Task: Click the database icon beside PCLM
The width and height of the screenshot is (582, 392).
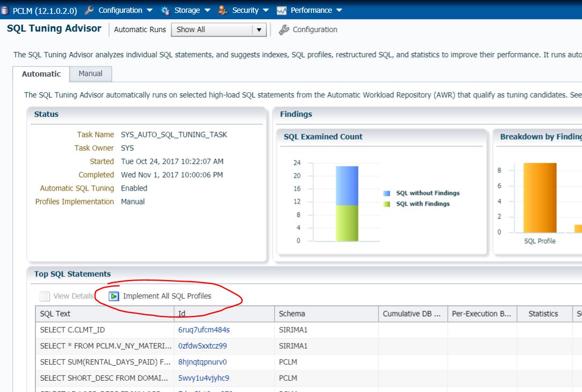Action: pyautogui.click(x=4, y=9)
